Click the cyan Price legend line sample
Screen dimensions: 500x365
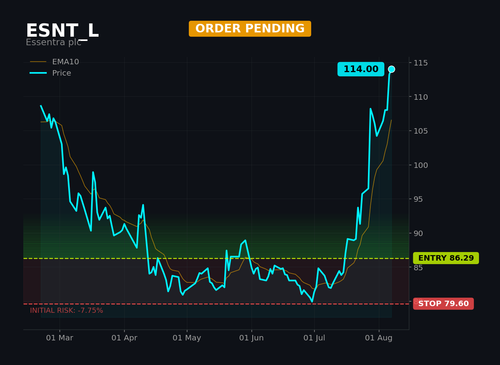click(38, 73)
